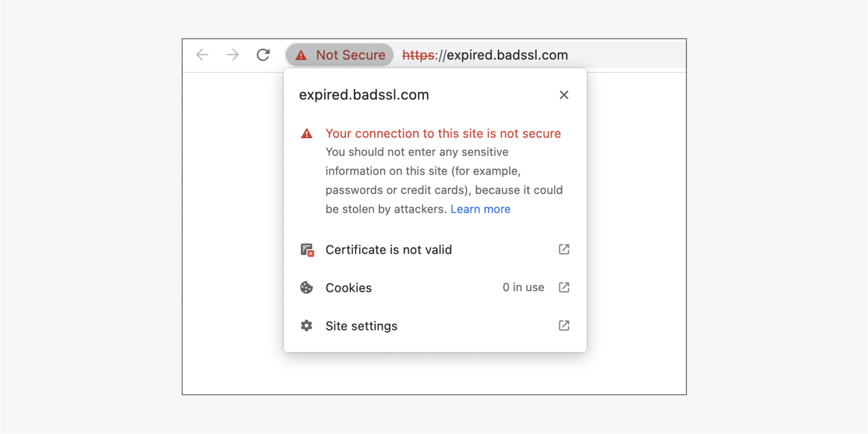Close the site information popup
The height and width of the screenshot is (434, 868).
[x=564, y=95]
